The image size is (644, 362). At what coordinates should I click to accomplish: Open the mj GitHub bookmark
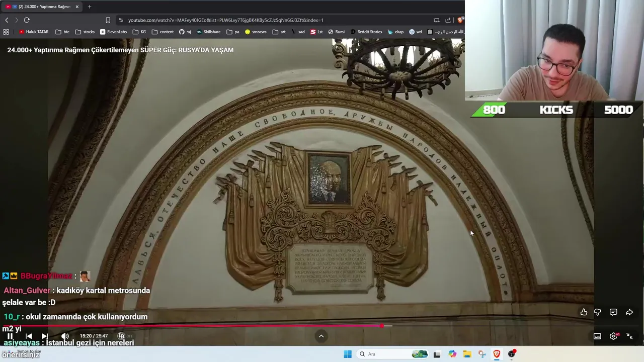click(185, 32)
